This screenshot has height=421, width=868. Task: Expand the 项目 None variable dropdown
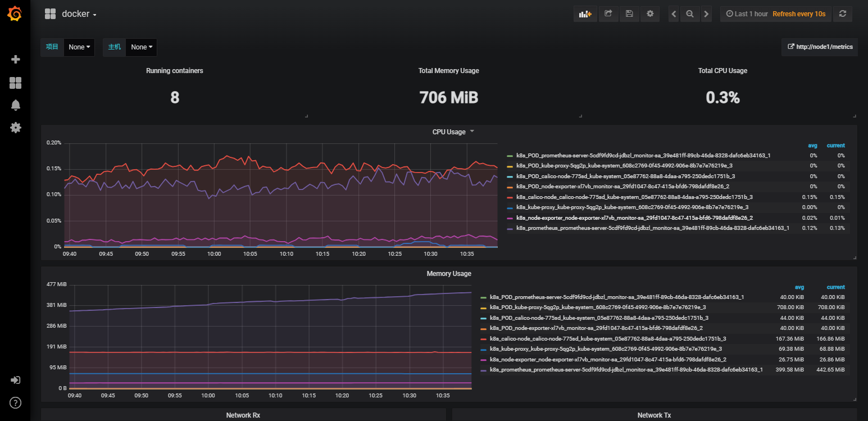pyautogui.click(x=79, y=47)
